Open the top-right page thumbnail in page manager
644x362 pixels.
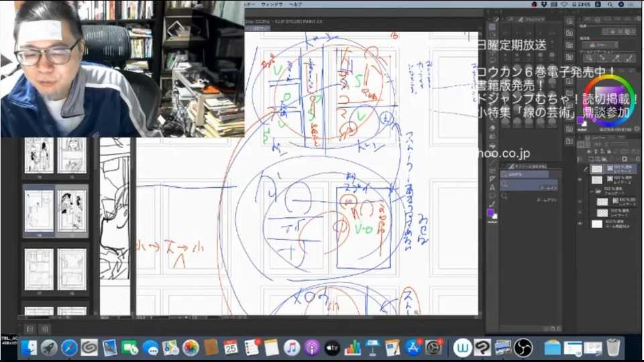pos(72,155)
